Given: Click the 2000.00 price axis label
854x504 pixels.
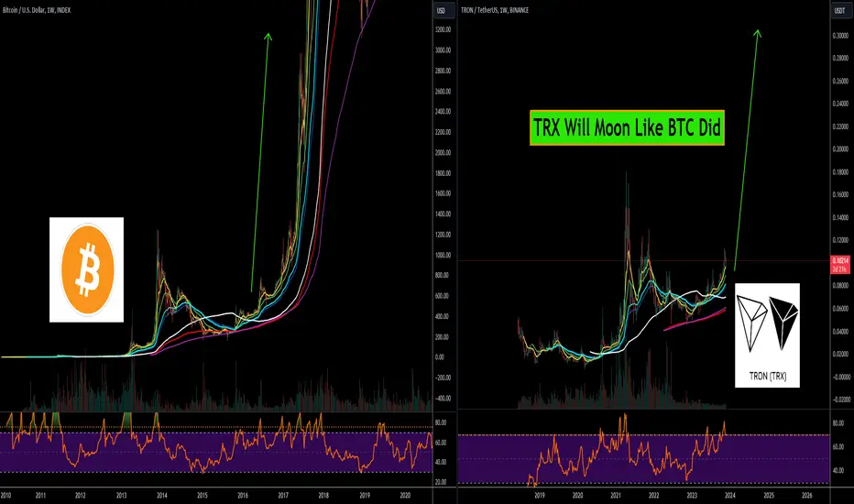Looking at the screenshot, I should 443,152.
